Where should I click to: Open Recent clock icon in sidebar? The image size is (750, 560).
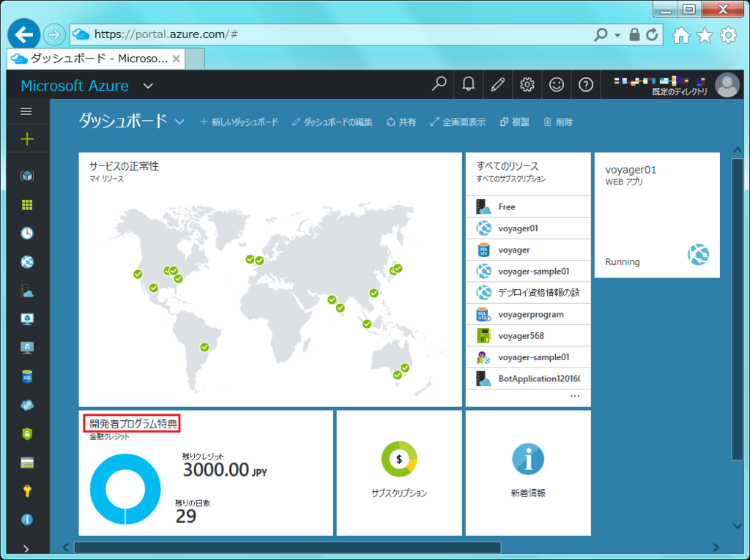click(x=27, y=234)
